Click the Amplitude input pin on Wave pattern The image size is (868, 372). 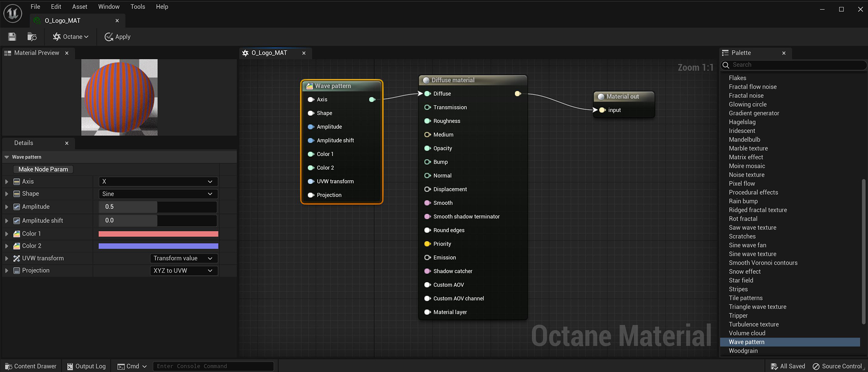(x=311, y=127)
